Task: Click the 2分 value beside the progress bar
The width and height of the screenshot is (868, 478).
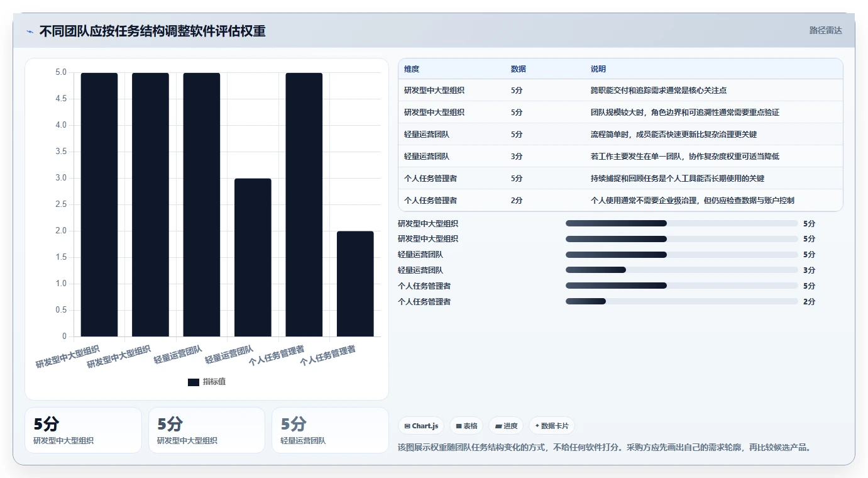Action: pos(809,302)
